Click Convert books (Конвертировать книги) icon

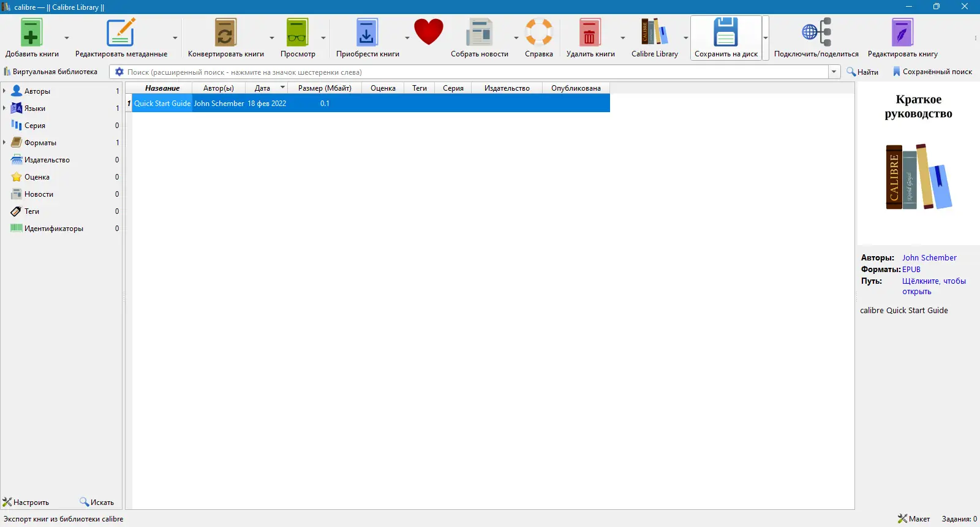(225, 32)
